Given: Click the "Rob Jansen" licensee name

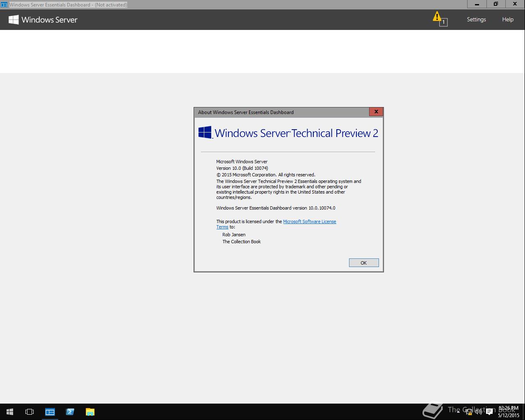Looking at the screenshot, I should tap(234, 235).
